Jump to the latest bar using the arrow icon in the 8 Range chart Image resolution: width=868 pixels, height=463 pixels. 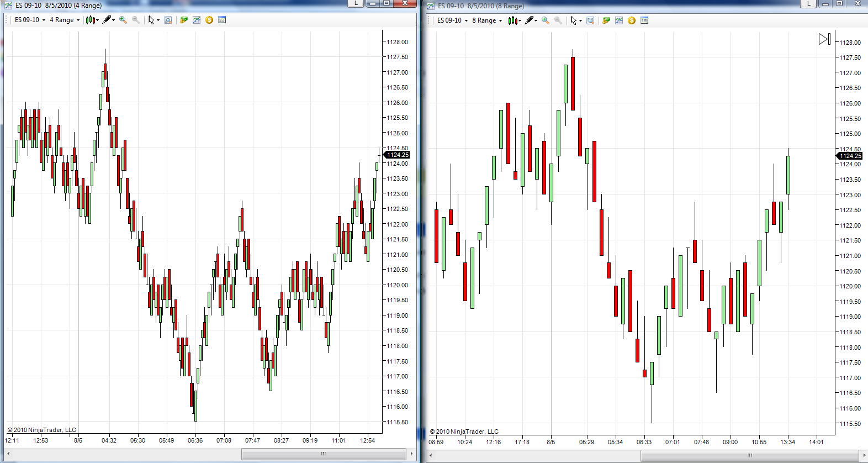[824, 39]
